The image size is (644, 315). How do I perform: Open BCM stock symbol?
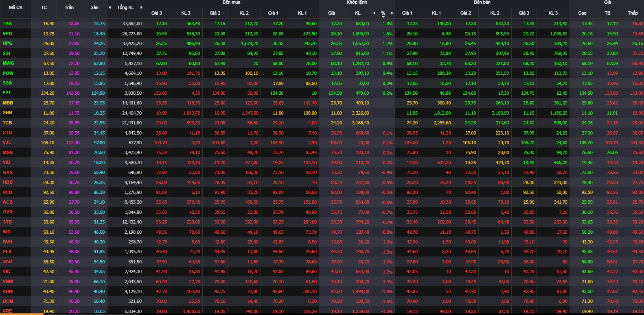click(x=8, y=301)
